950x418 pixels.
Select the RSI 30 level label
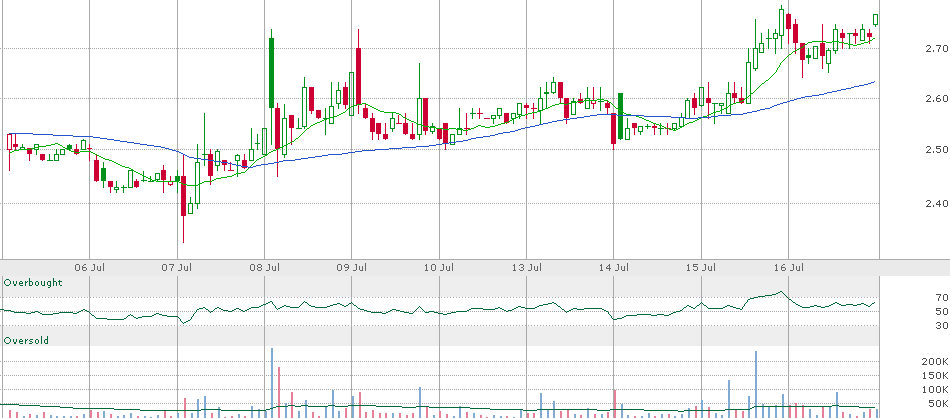pos(941,326)
